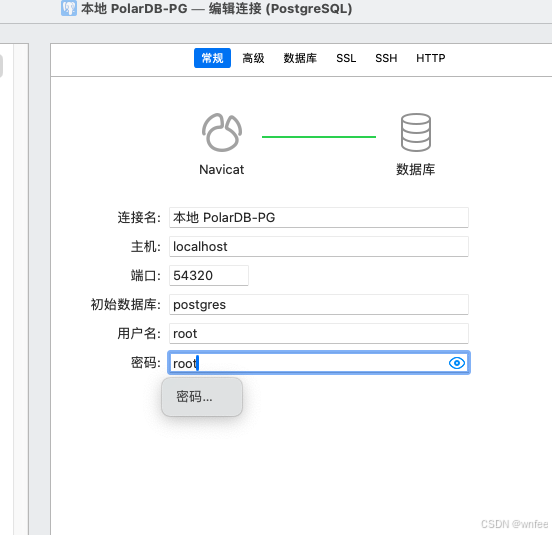Toggle password visibility eye icon

(x=457, y=363)
